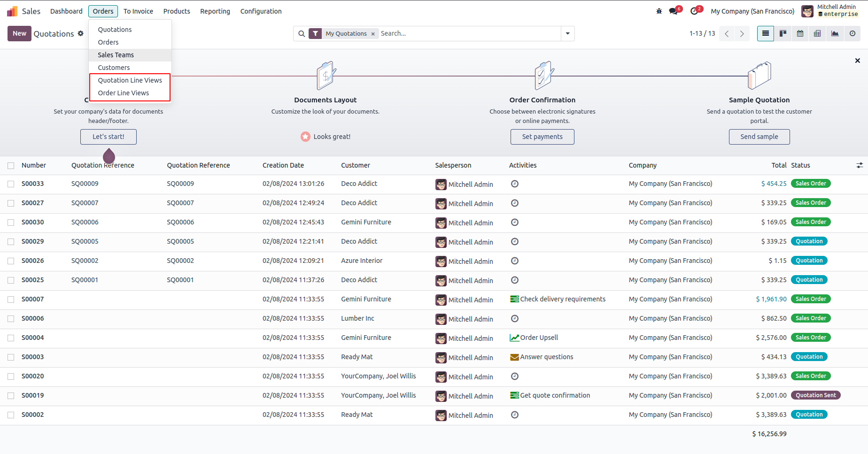Open the optional columns adjust menu

tap(860, 165)
